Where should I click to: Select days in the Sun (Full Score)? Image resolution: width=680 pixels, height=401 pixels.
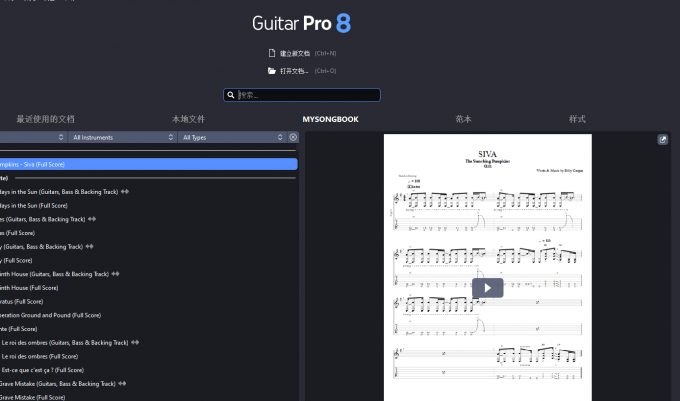34,205
